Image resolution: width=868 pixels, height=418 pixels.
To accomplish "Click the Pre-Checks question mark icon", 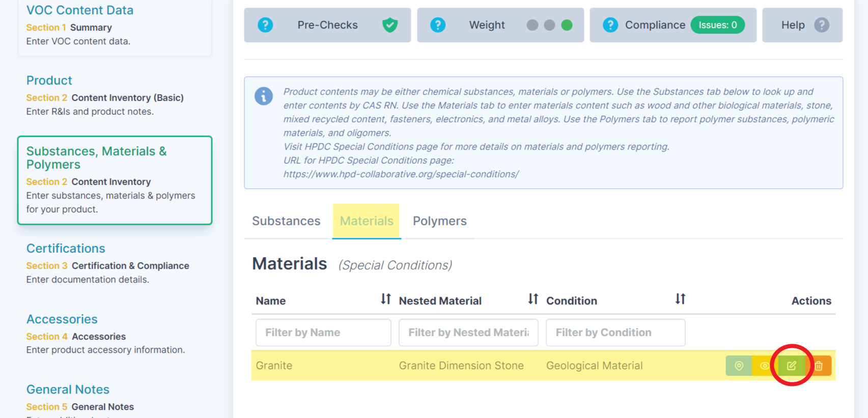I will pyautogui.click(x=265, y=25).
